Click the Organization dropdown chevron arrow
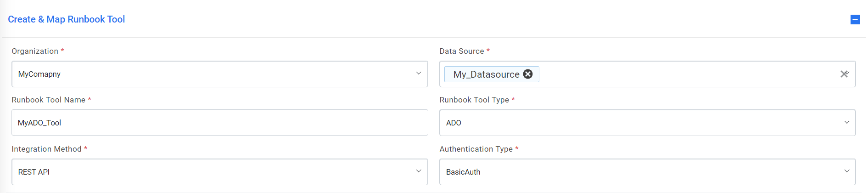Image resolution: width=868 pixels, height=193 pixels. pos(419,74)
